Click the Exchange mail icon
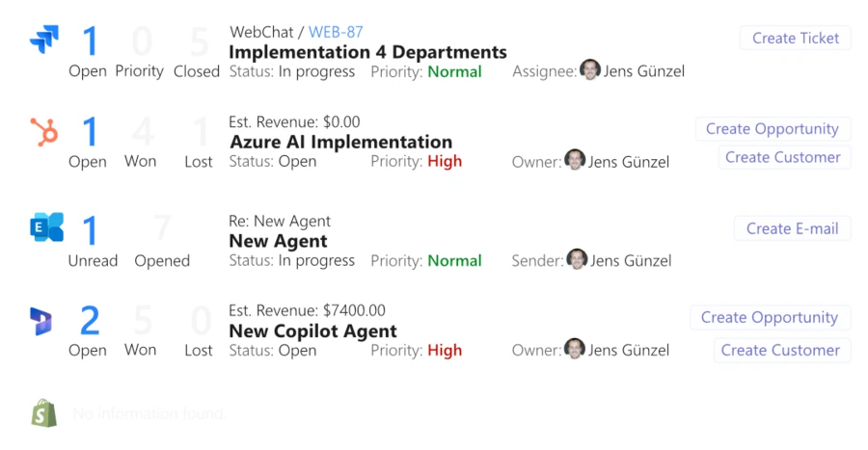Viewport: 868px width, 450px height. tap(45, 228)
